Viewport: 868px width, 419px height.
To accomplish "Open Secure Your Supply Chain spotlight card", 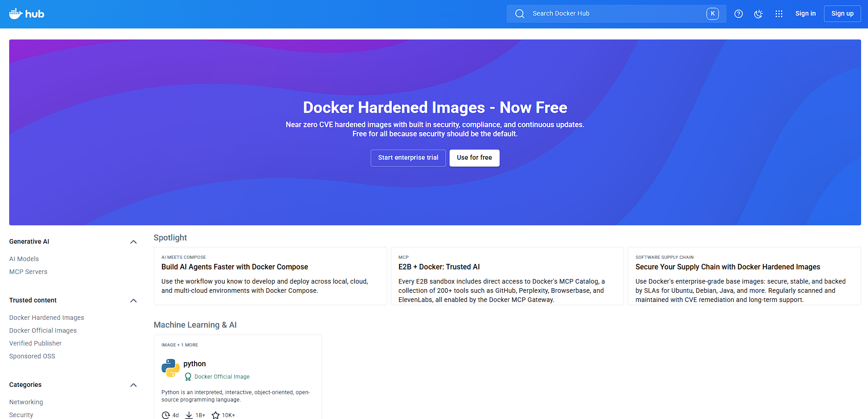I will tap(744, 276).
